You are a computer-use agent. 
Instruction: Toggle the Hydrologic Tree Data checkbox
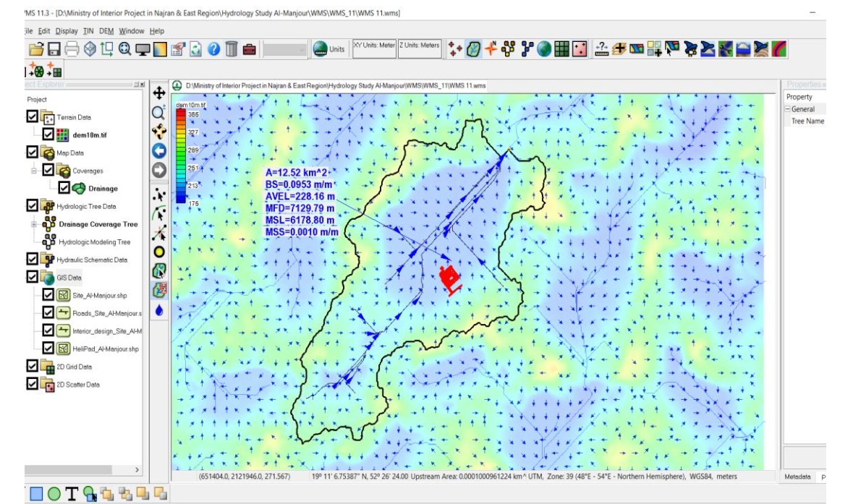pos(32,205)
